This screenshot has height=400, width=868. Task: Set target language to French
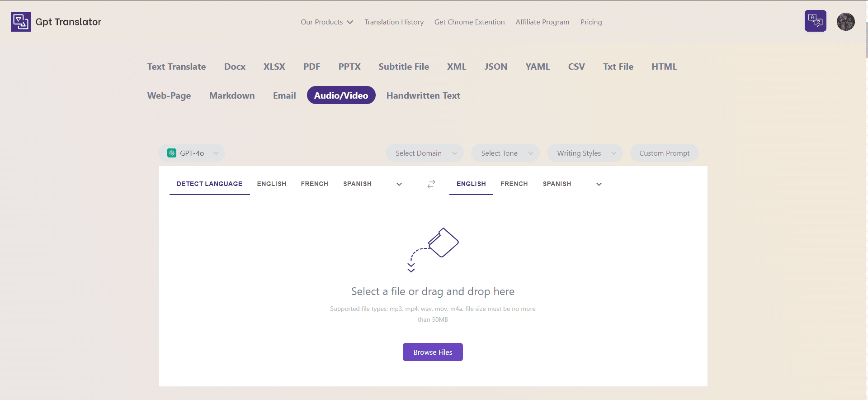[514, 184]
